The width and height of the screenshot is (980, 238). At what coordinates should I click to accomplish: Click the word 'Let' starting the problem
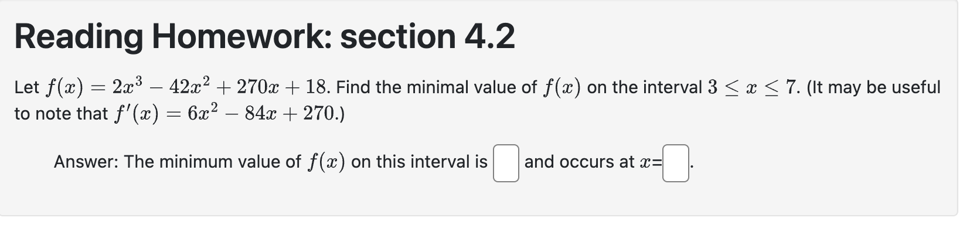click(x=26, y=87)
